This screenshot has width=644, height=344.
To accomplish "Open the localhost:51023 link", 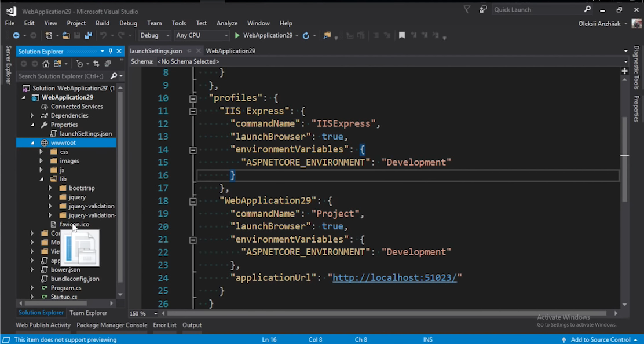I will 394,277.
